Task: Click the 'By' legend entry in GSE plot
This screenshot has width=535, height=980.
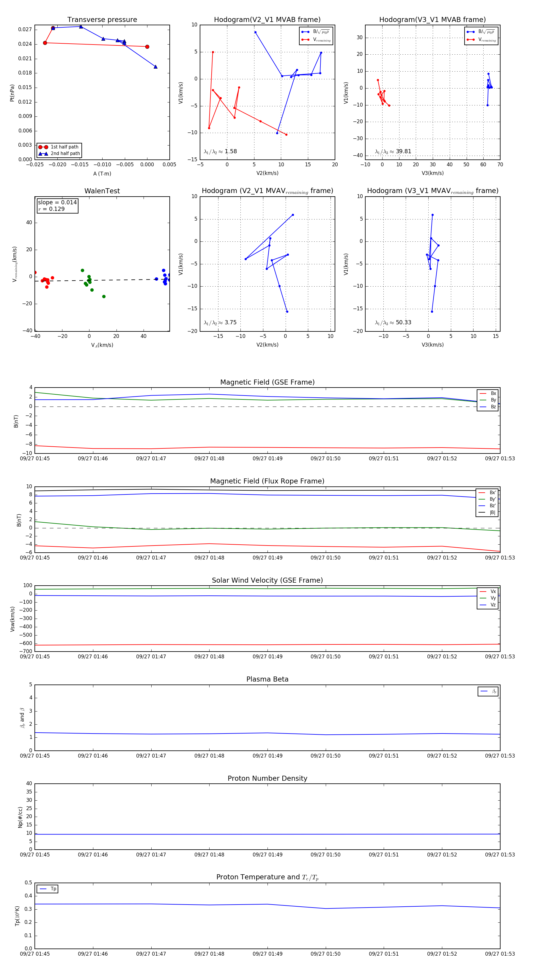Action: [488, 400]
